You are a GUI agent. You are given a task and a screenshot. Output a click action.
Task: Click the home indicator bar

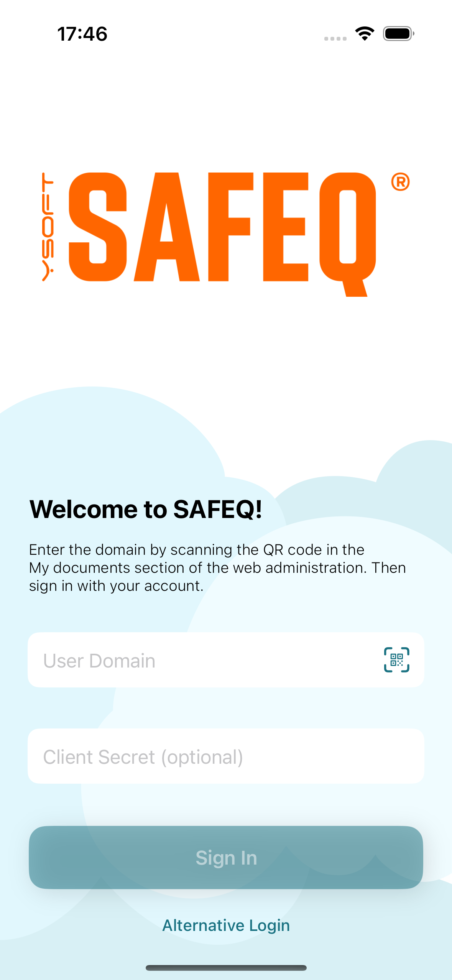tap(226, 968)
